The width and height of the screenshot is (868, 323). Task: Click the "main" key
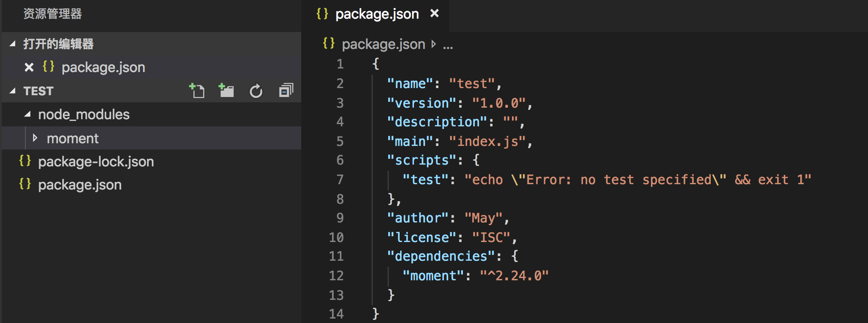(410, 141)
